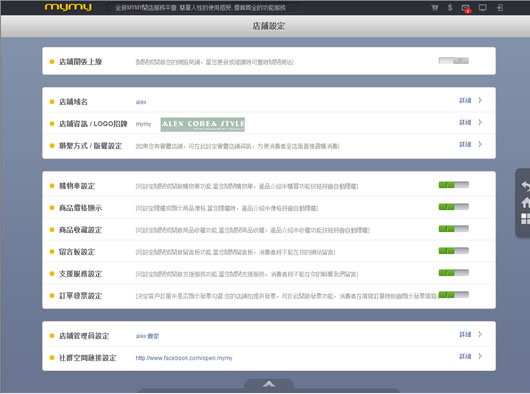Open the shopping cart icon in header
This screenshot has width=530, height=394.
point(435,8)
